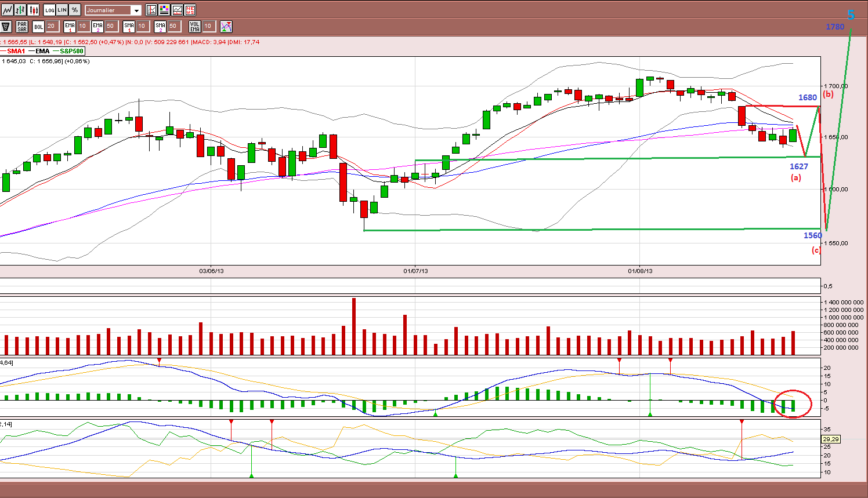Click the SMA1 legend label
The image size is (868, 498).
(16, 51)
